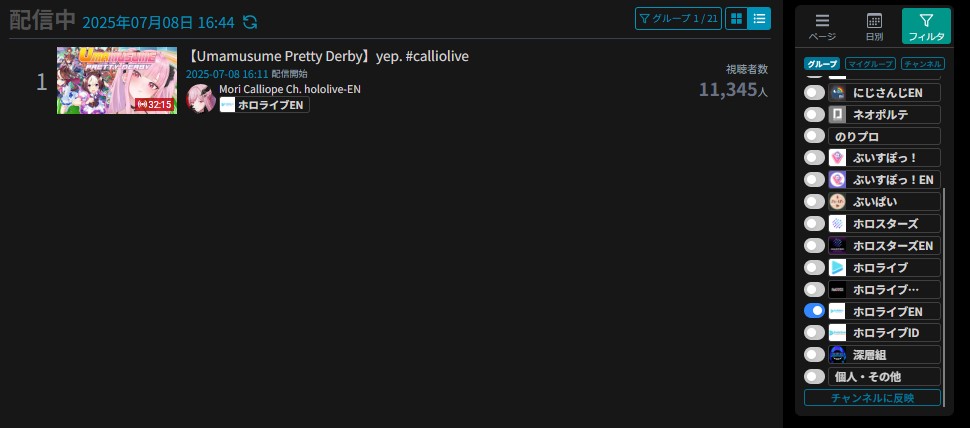Enable the 深層組 filter toggle
This screenshot has width=970, height=428.
[x=814, y=354]
